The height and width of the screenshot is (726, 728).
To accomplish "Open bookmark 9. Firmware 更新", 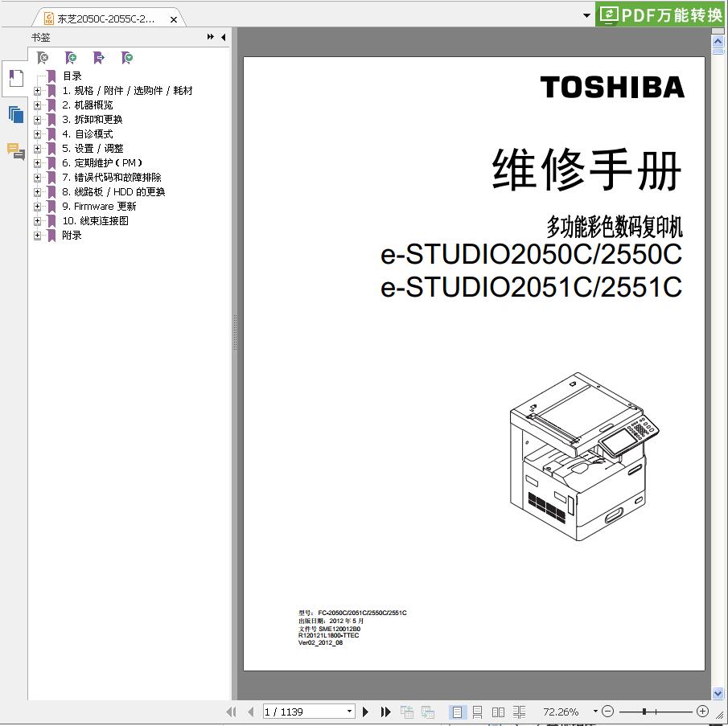I will pos(100,207).
